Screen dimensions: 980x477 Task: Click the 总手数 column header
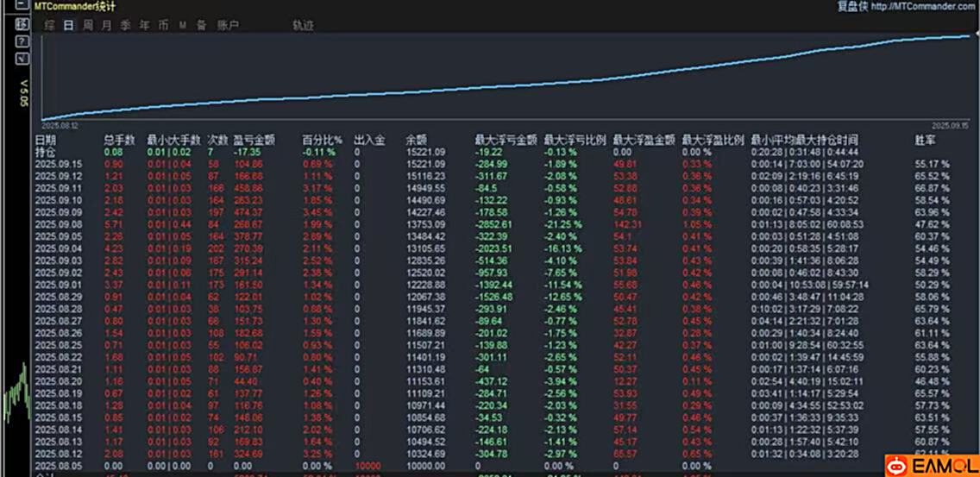pos(119,140)
